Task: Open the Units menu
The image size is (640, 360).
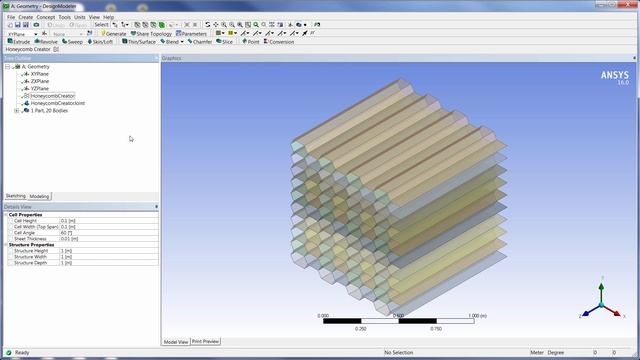Action: coord(80,17)
